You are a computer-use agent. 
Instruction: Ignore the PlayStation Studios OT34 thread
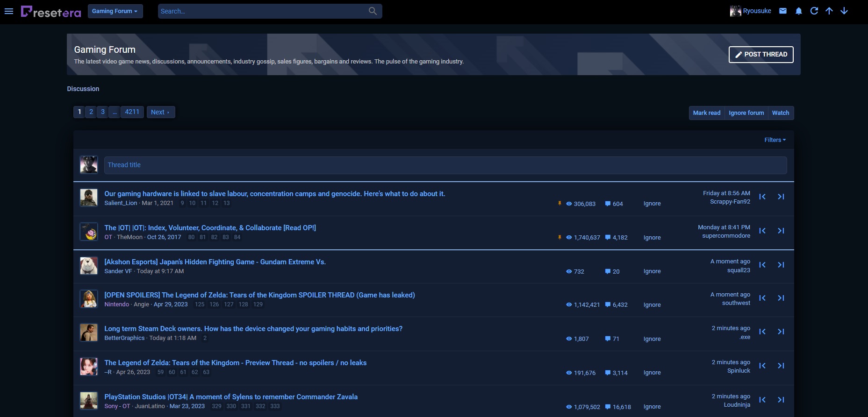coord(652,407)
